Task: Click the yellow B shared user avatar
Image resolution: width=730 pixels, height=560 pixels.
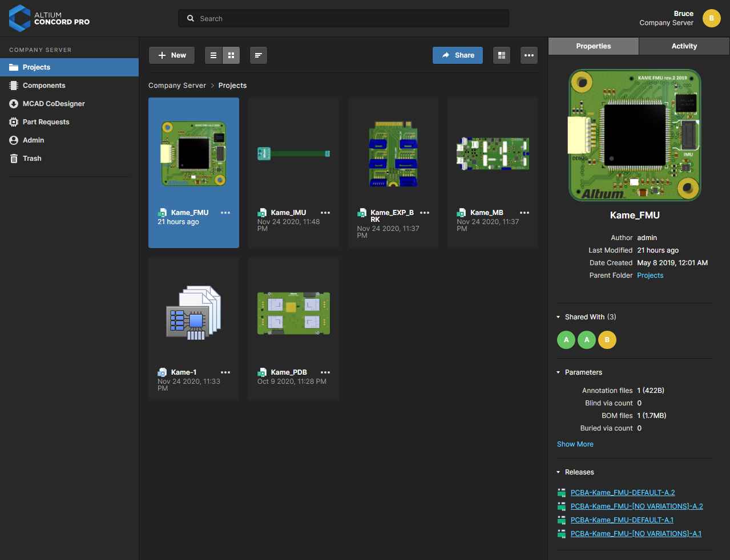Action: [x=607, y=340]
